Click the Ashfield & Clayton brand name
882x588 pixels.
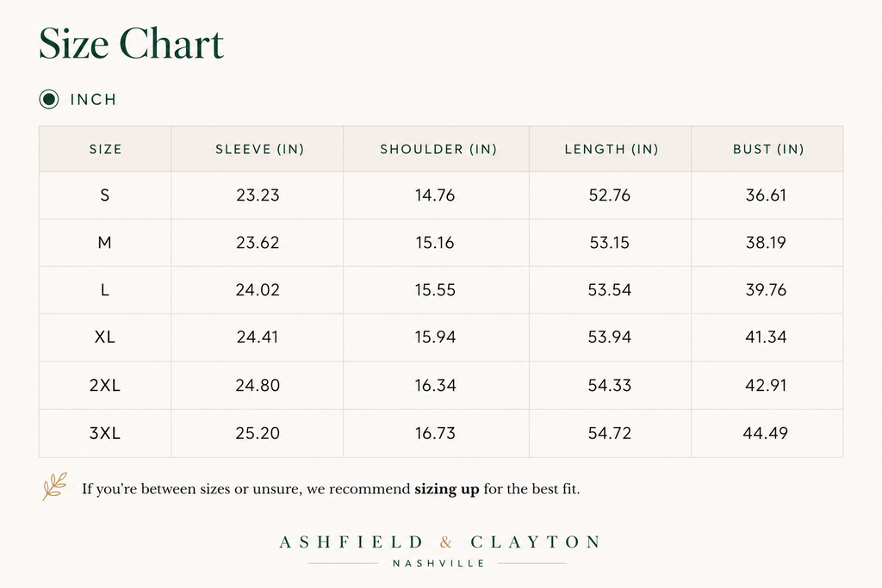440,542
